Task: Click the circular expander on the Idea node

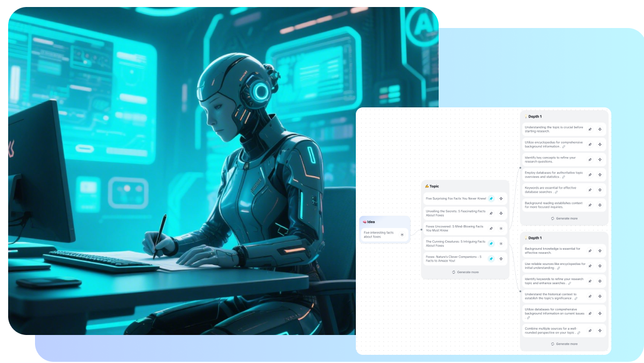Action: click(x=402, y=235)
